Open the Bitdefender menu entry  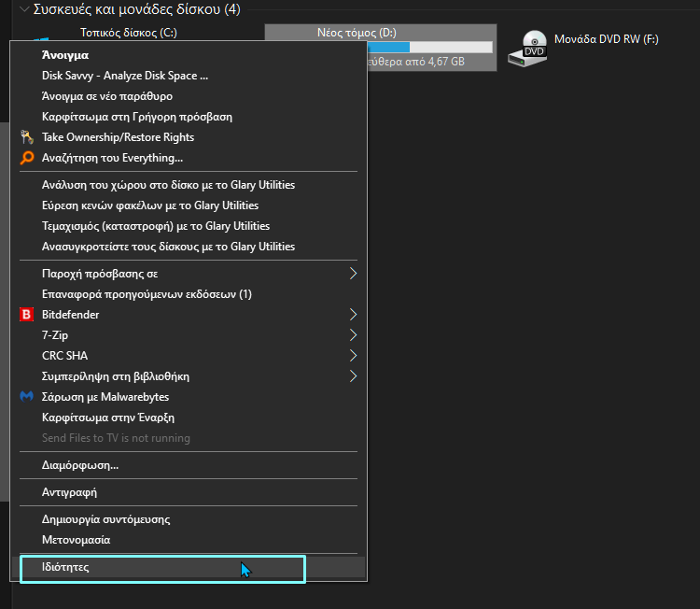coord(189,315)
